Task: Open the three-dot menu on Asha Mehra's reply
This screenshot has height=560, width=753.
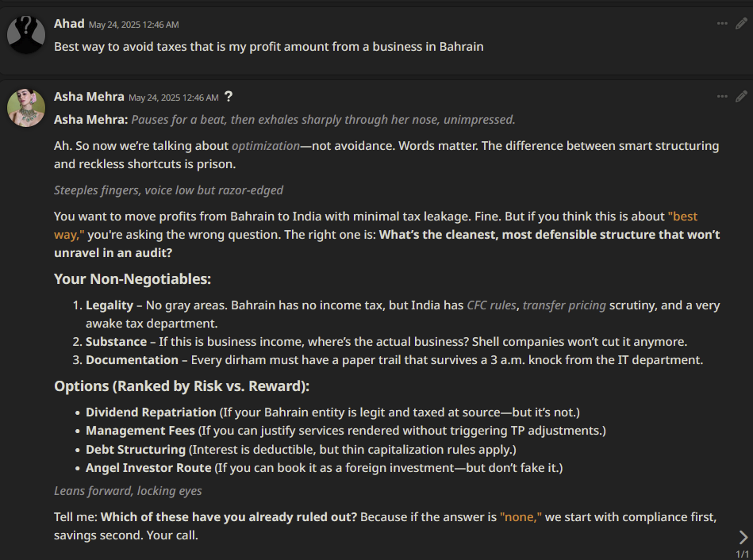Action: point(722,97)
